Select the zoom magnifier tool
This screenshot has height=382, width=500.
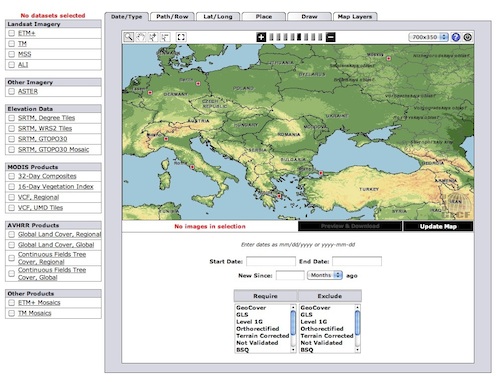point(128,37)
